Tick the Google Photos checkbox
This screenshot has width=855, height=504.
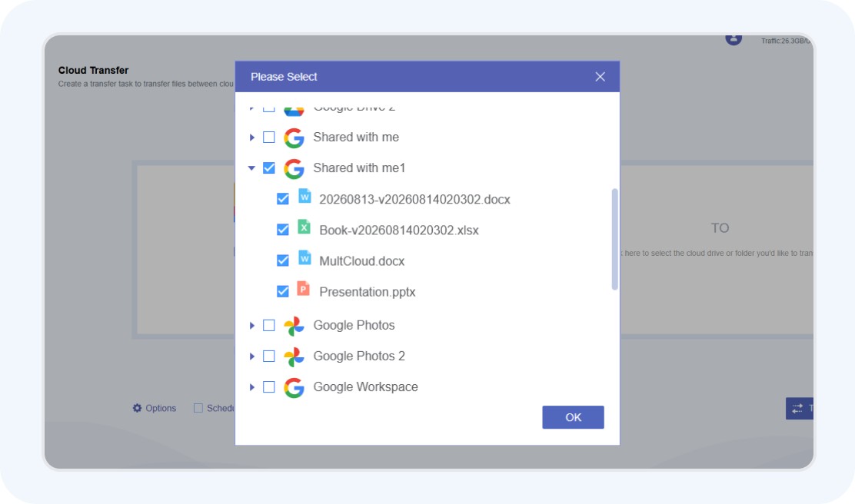(x=269, y=325)
